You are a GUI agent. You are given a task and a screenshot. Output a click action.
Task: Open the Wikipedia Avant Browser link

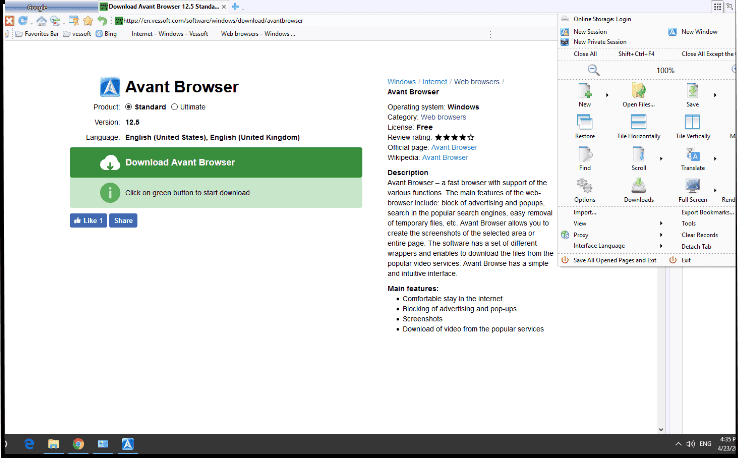[444, 157]
